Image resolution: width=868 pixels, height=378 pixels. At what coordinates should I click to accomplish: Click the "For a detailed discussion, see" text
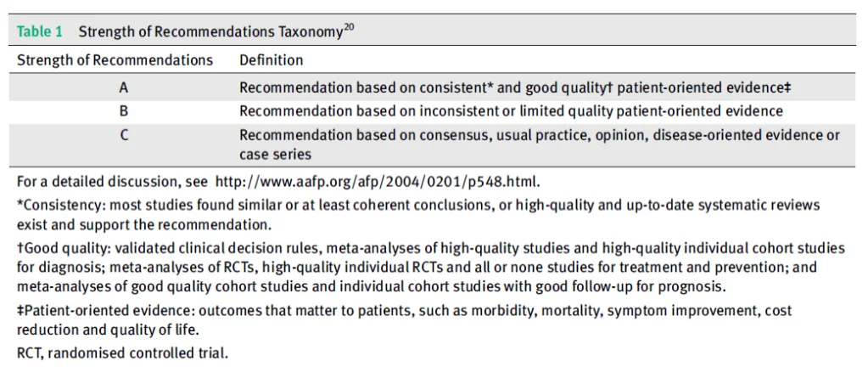pos(114,182)
